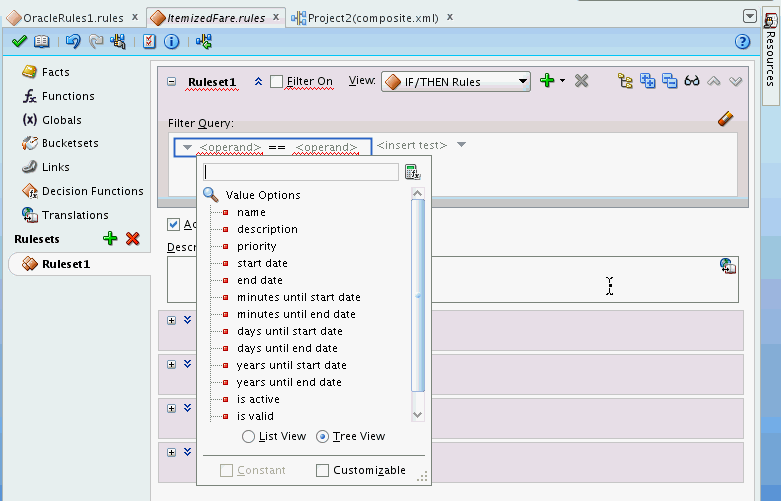Screen dimensions: 781x501
Task: Close the Project2(composite.xml) tab
Action: point(450,17)
